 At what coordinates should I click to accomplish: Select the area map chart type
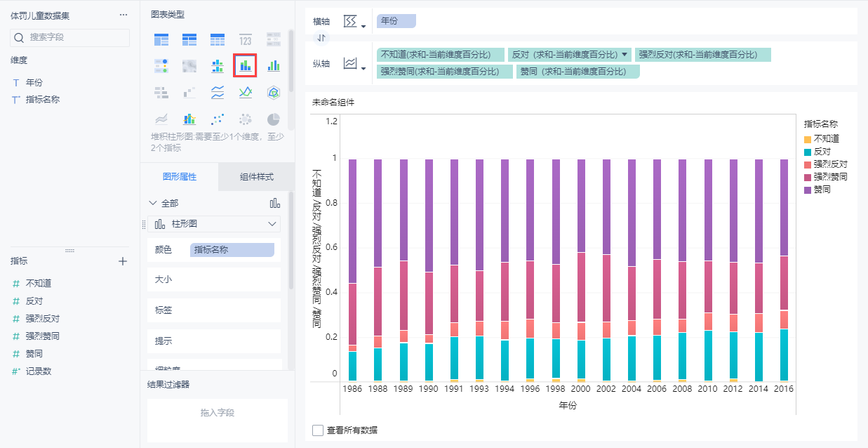189,66
